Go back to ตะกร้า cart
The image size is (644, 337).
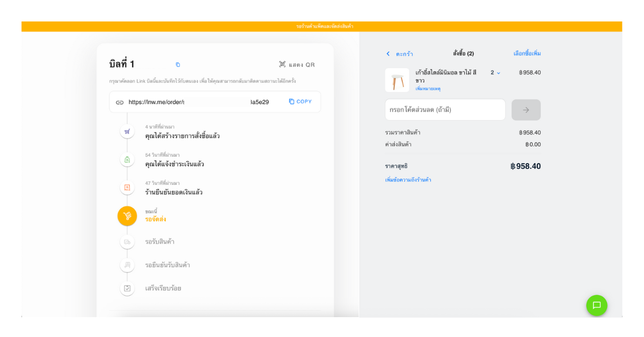(x=399, y=54)
